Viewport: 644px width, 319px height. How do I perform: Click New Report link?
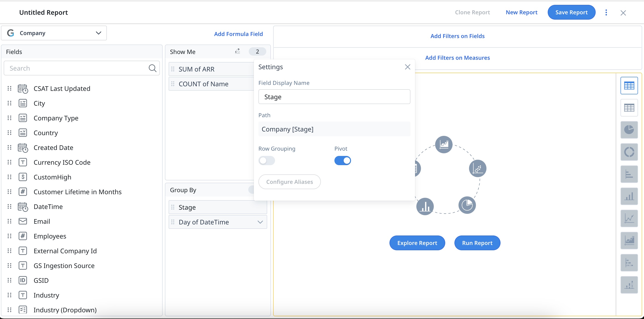pos(521,12)
